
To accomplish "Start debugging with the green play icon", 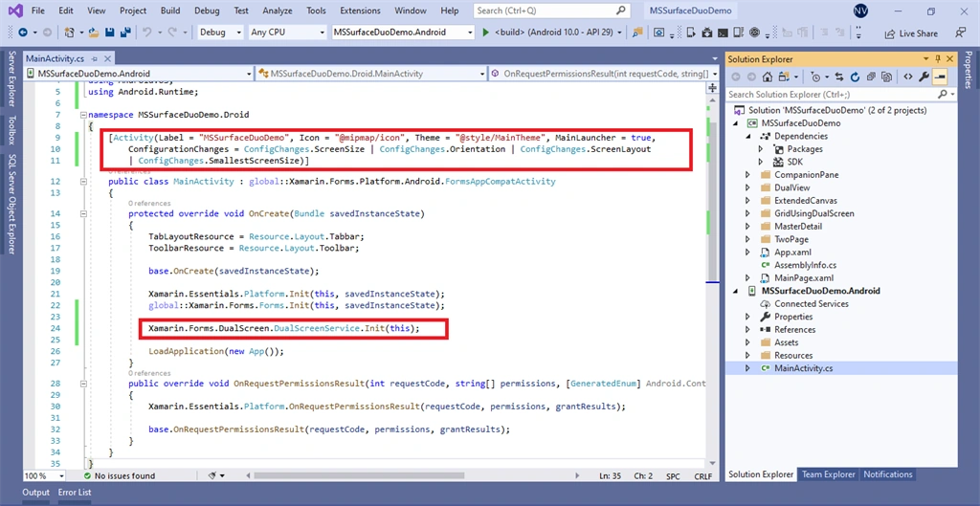I will [486, 32].
